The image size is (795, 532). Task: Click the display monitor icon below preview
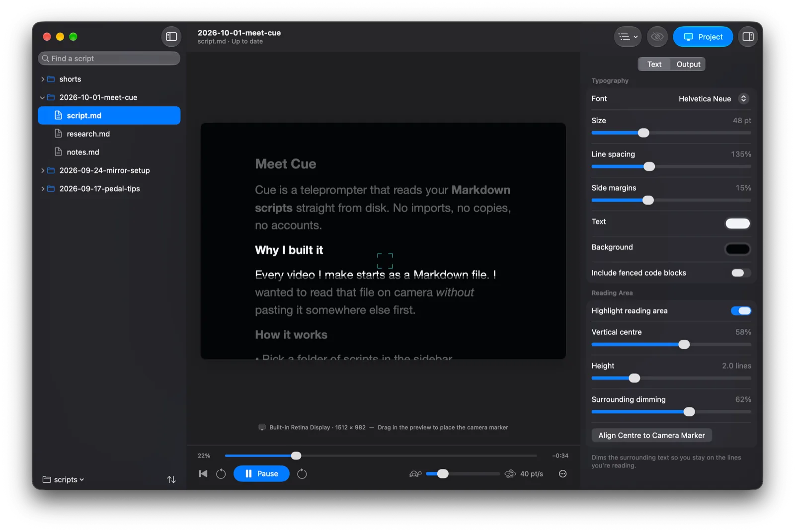[262, 428]
